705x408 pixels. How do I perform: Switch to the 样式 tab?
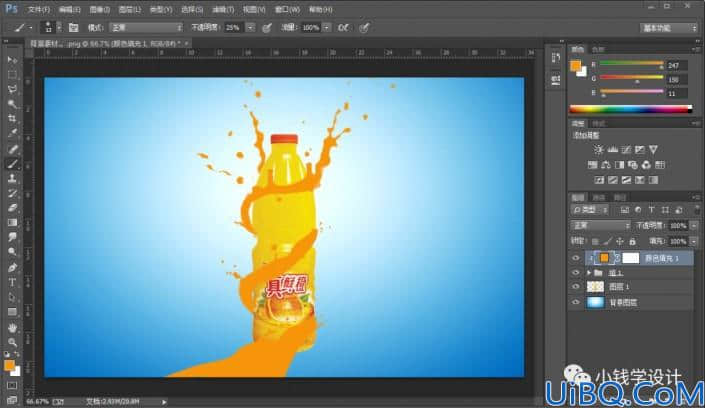(x=598, y=123)
